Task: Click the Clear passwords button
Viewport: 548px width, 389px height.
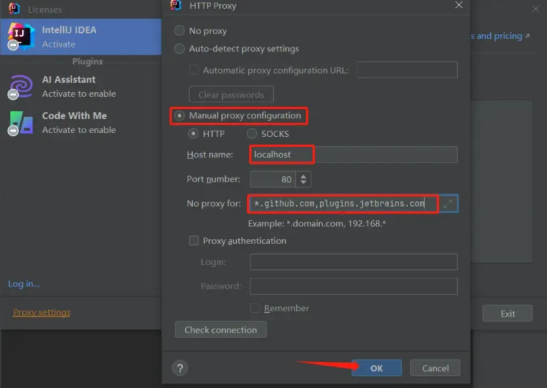Action: pos(231,95)
